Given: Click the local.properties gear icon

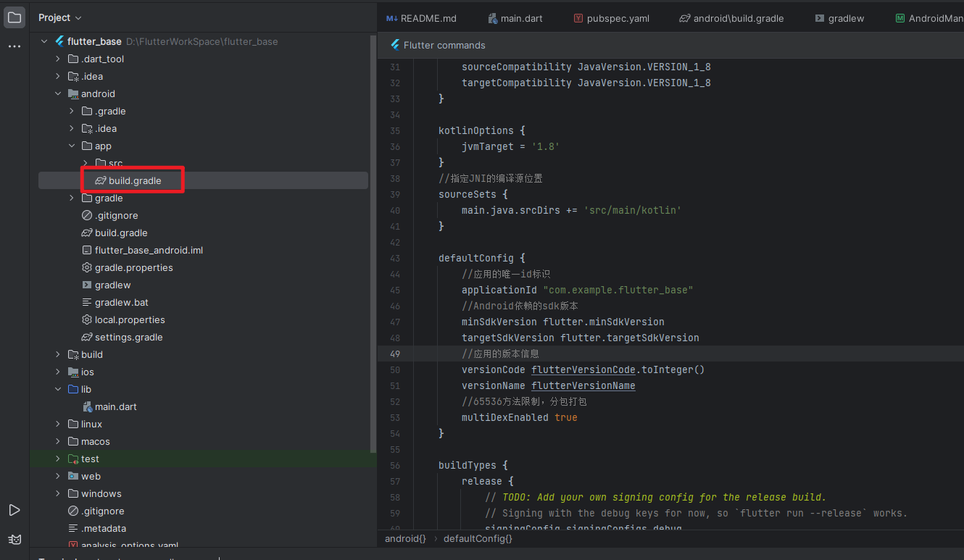Looking at the screenshot, I should (x=87, y=319).
